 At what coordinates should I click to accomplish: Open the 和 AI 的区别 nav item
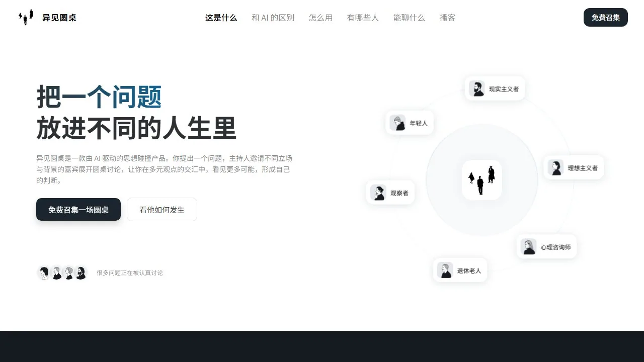click(x=273, y=18)
